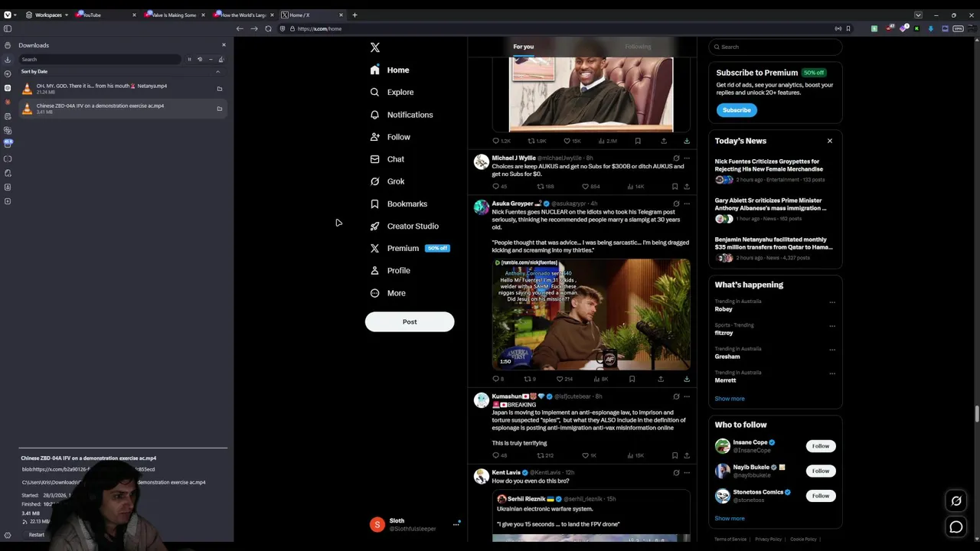The height and width of the screenshot is (551, 980).
Task: Open Downloads panel icon in sidebar
Action: click(8, 59)
